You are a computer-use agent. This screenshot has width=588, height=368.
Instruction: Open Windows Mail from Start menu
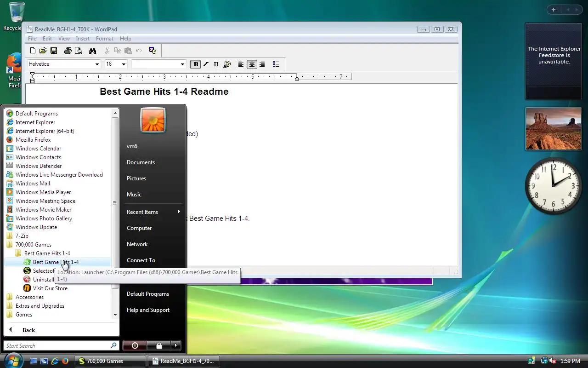pos(59,184)
